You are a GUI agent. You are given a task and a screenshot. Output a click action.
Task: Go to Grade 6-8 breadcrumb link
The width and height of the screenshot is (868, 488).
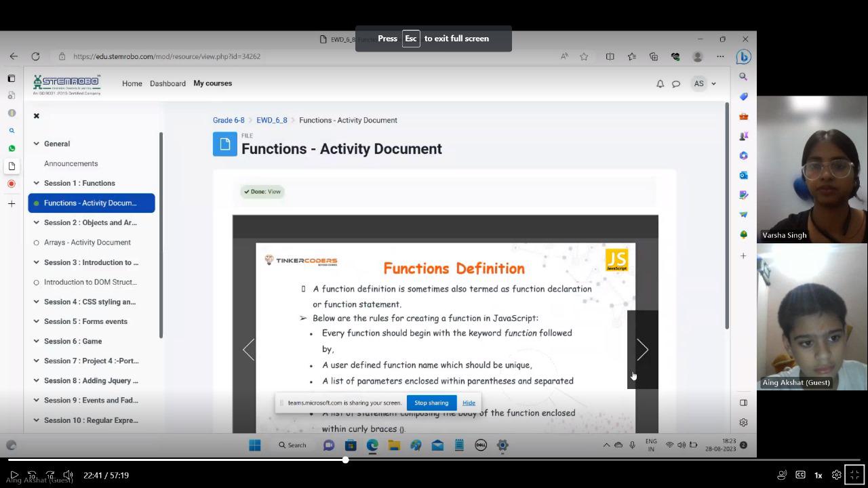pos(229,120)
